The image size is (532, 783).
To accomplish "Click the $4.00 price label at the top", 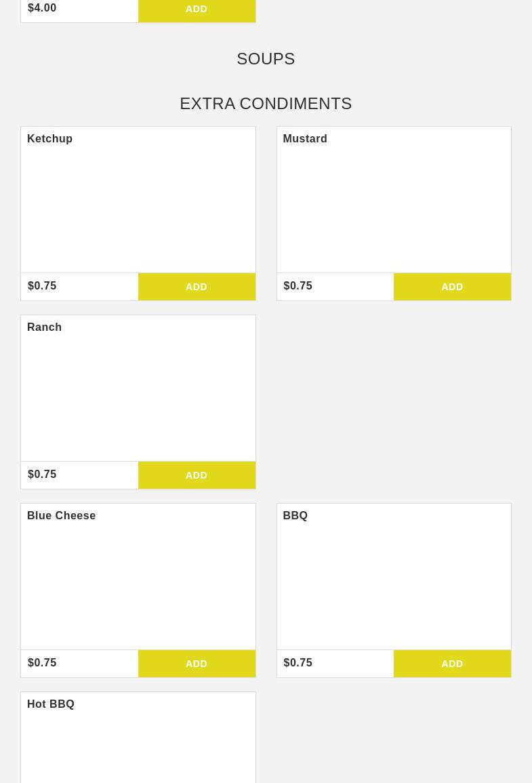I will [x=42, y=8].
